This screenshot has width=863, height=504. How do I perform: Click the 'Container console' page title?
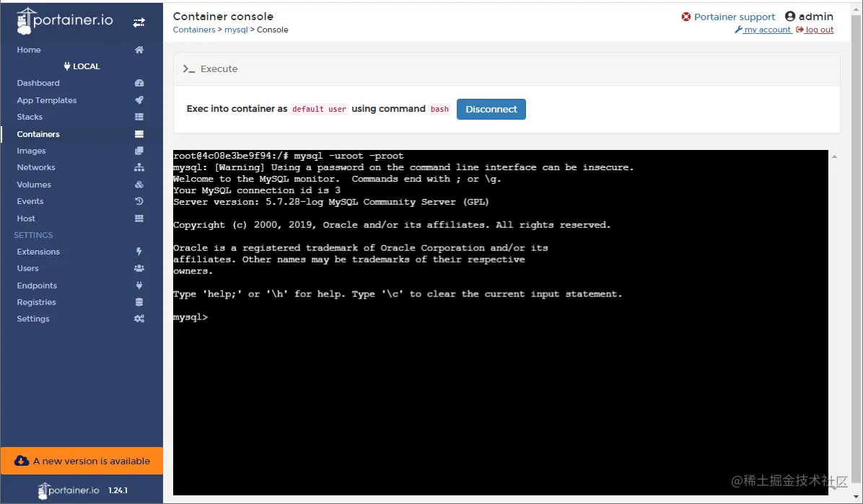pos(223,17)
